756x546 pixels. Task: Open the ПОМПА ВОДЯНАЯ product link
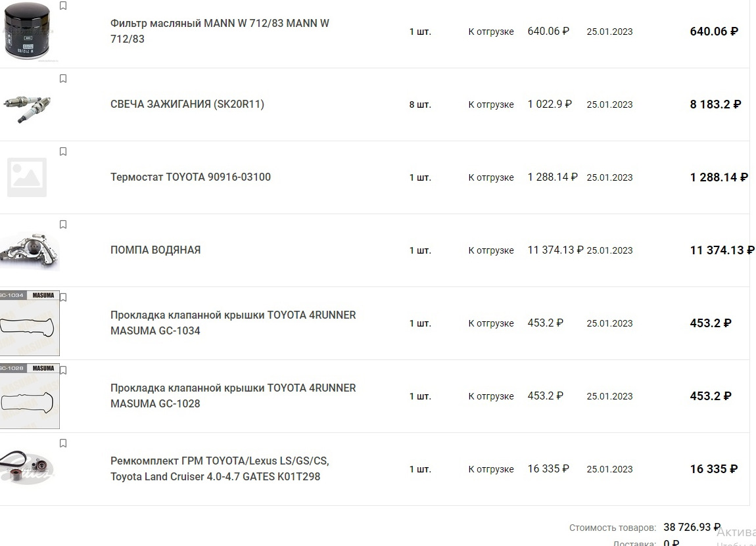pyautogui.click(x=156, y=250)
